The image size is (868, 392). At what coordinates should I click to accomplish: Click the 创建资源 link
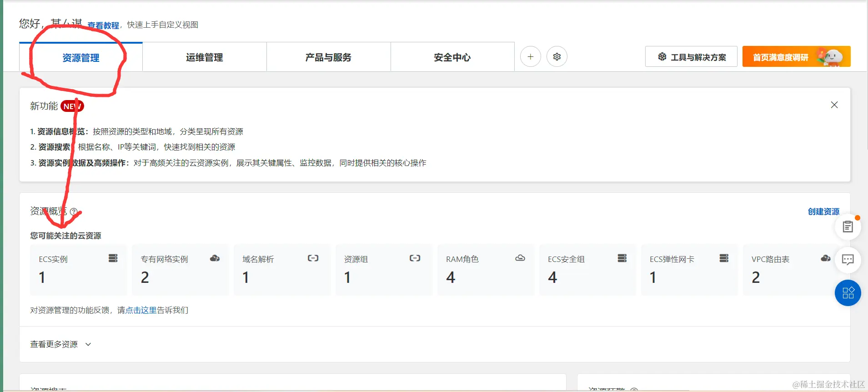point(823,211)
